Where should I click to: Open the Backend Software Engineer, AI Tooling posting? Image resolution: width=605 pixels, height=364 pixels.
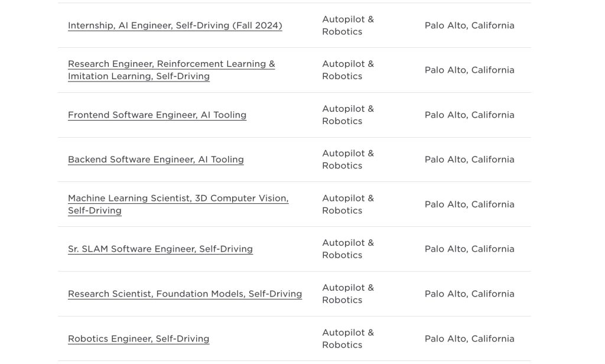click(156, 160)
